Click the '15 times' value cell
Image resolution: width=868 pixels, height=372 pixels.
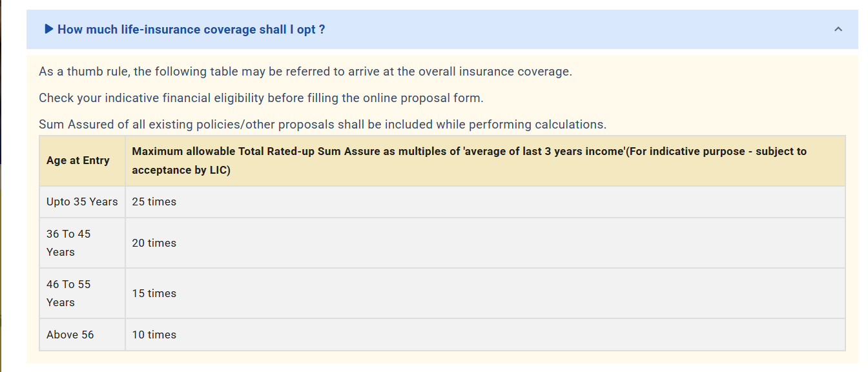154,294
